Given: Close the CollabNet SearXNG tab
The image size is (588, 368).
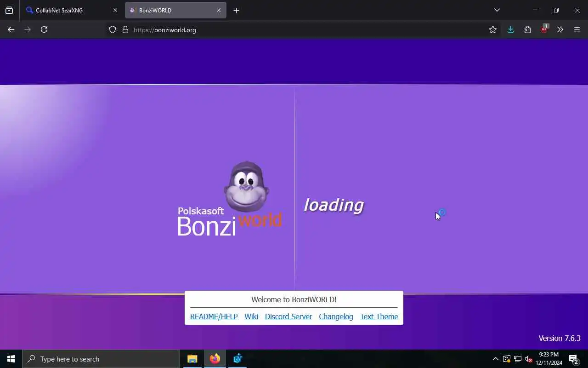Looking at the screenshot, I should click(115, 10).
